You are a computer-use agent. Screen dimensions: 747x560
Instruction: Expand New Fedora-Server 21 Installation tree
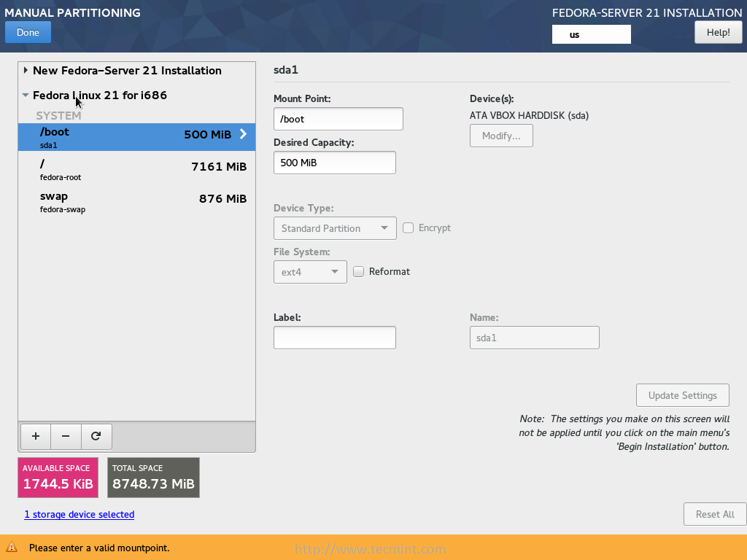pyautogui.click(x=26, y=71)
